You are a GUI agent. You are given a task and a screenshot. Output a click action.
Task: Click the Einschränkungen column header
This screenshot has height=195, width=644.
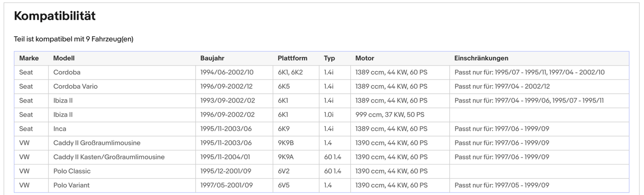(481, 58)
